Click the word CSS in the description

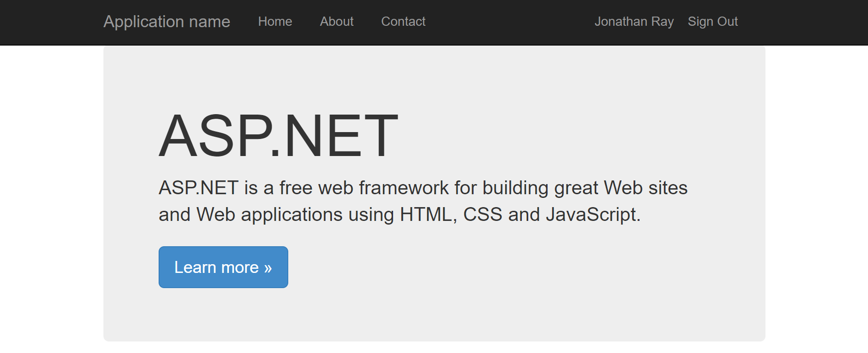pyautogui.click(x=482, y=214)
